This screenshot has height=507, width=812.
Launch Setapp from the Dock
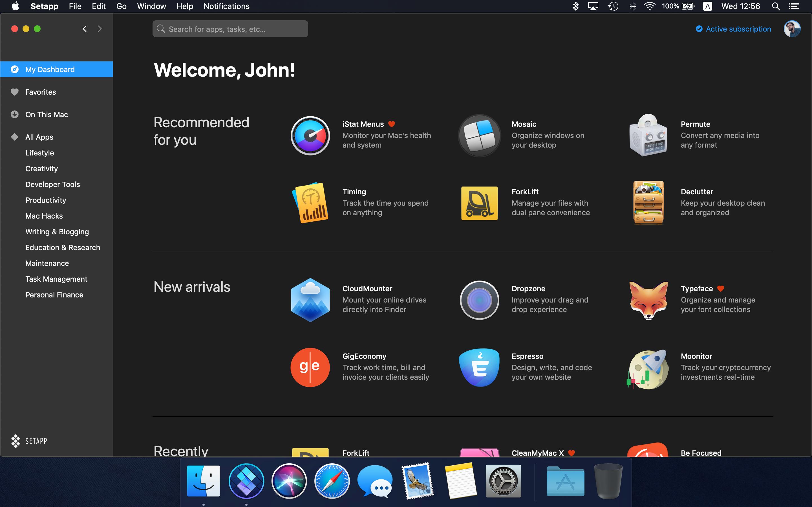(246, 482)
